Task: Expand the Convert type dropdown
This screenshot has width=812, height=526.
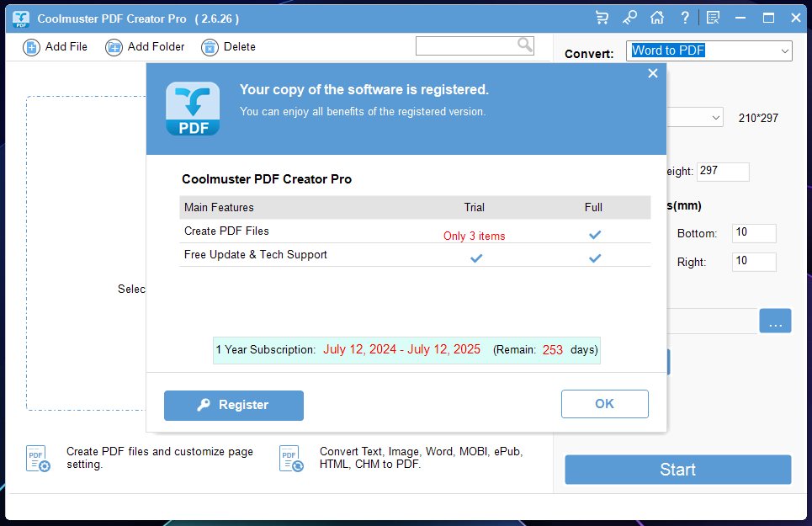Action: pos(709,51)
